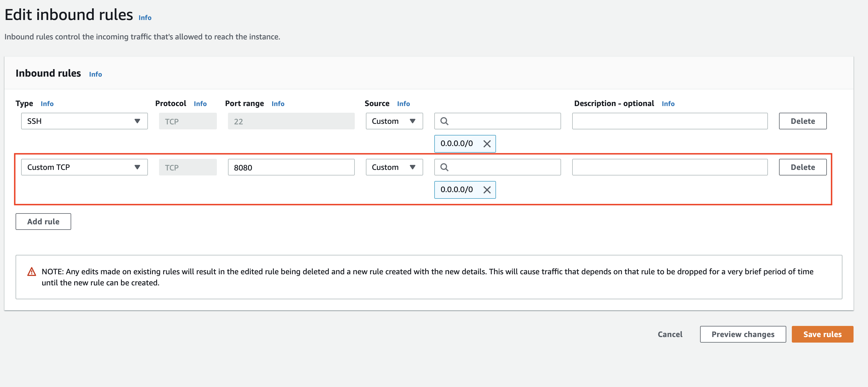Expand the Custom source dropdown for port 8080 rule
The image size is (868, 387).
click(394, 167)
